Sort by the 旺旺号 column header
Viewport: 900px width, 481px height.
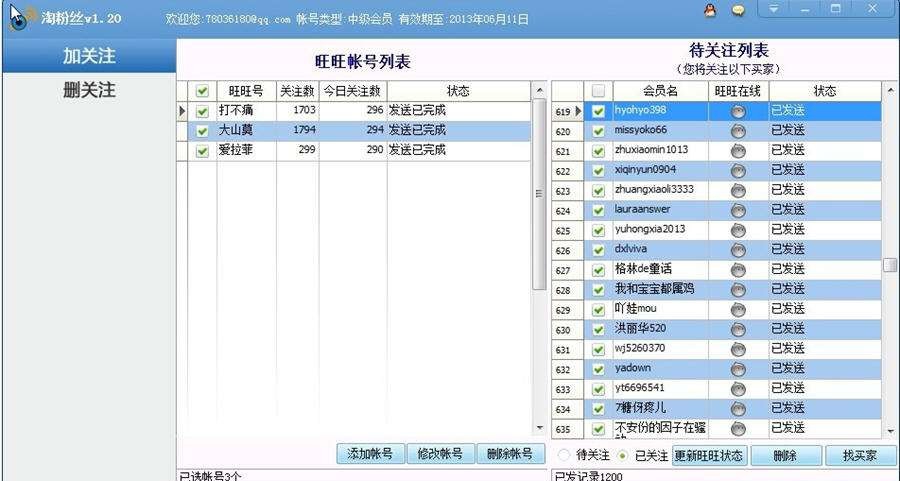(x=246, y=91)
